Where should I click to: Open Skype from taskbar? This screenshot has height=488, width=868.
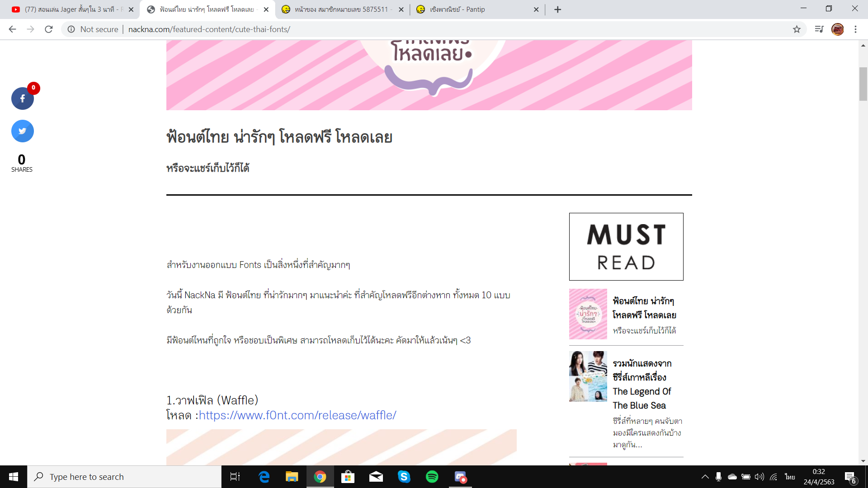(x=404, y=477)
